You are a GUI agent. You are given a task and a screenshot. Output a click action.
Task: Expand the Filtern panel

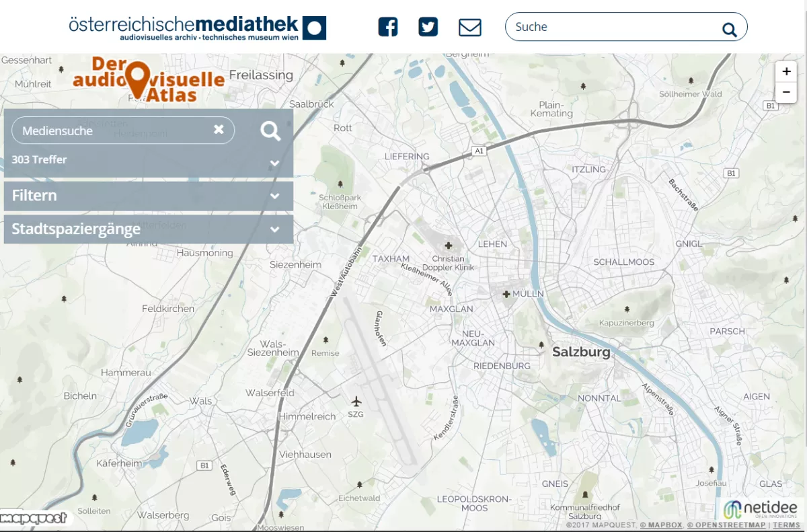pos(274,196)
